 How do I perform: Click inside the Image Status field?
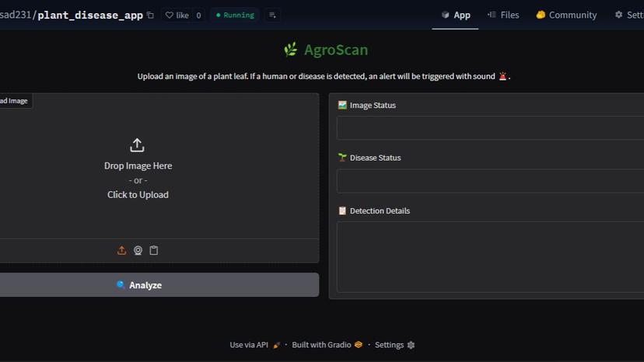click(490, 128)
